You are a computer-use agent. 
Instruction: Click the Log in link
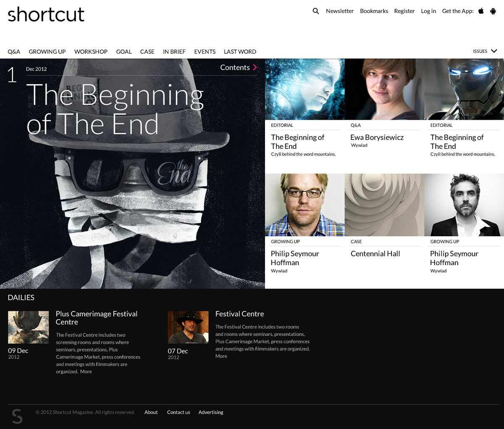428,11
